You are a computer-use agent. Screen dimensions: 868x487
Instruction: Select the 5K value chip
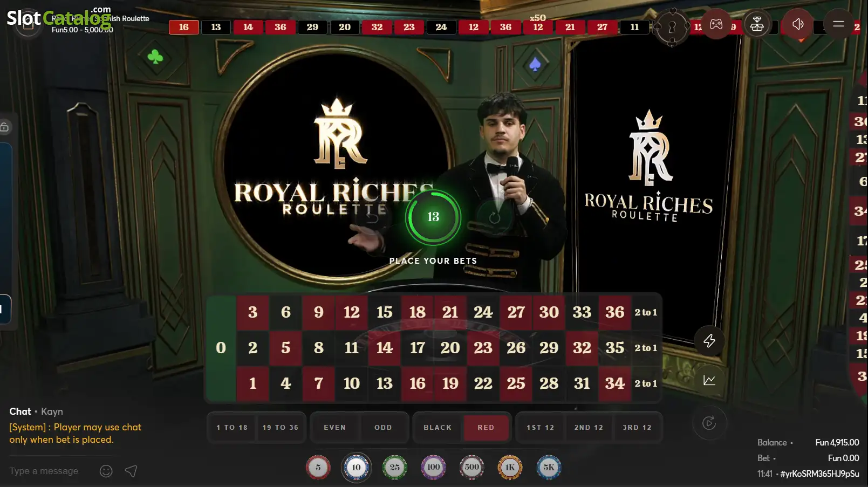[549, 468]
